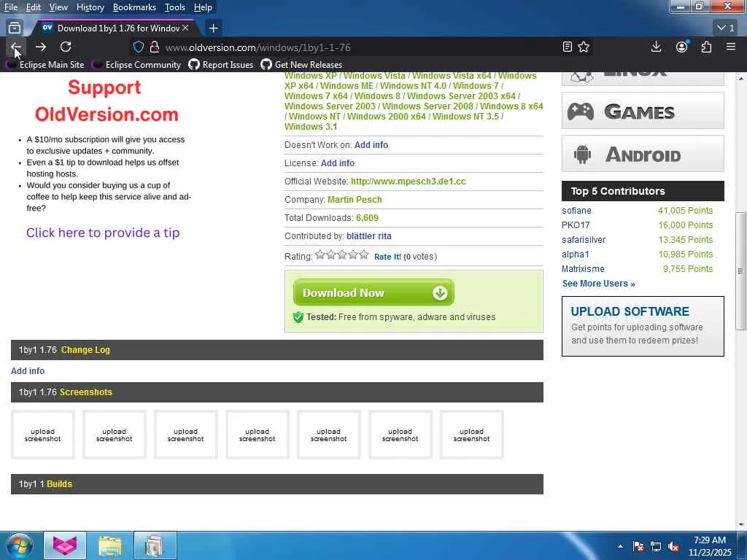Open the third taskbar application icon
Image resolution: width=747 pixels, height=560 pixels.
[x=155, y=545]
